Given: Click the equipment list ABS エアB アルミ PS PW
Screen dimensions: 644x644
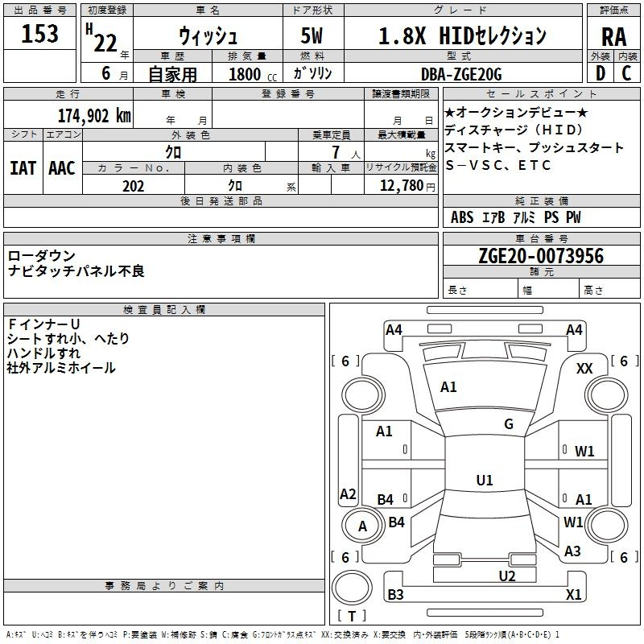Looking at the screenshot, I should pyautogui.click(x=515, y=217).
